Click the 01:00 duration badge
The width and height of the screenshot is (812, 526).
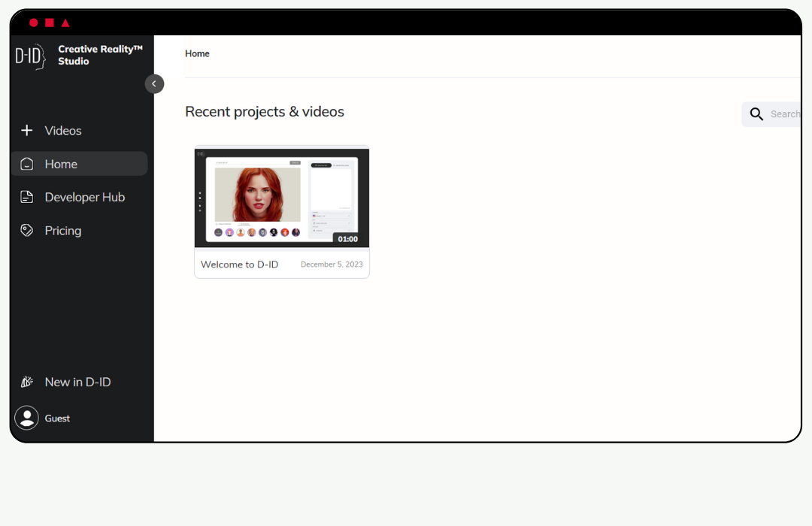point(348,239)
